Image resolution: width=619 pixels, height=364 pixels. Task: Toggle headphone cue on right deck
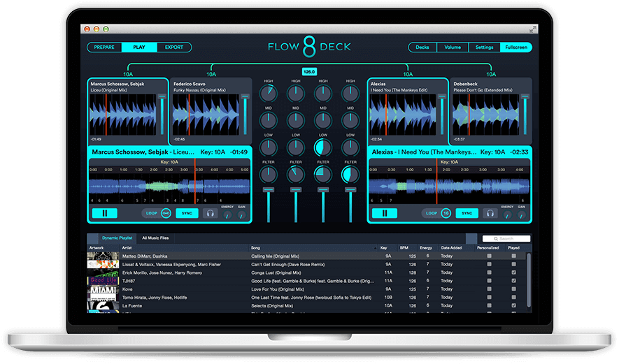click(490, 214)
